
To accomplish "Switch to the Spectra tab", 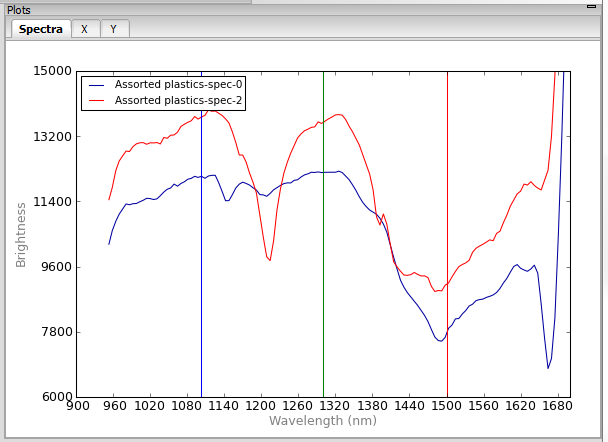I will [41, 29].
